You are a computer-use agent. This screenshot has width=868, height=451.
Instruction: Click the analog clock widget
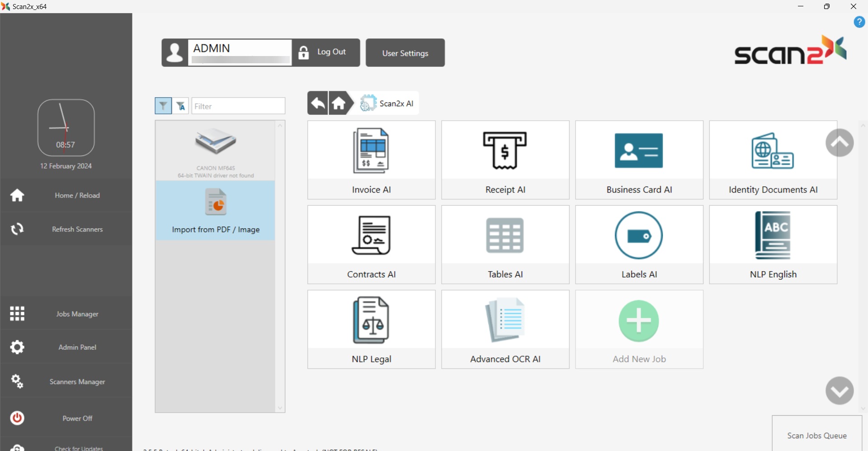tap(66, 127)
